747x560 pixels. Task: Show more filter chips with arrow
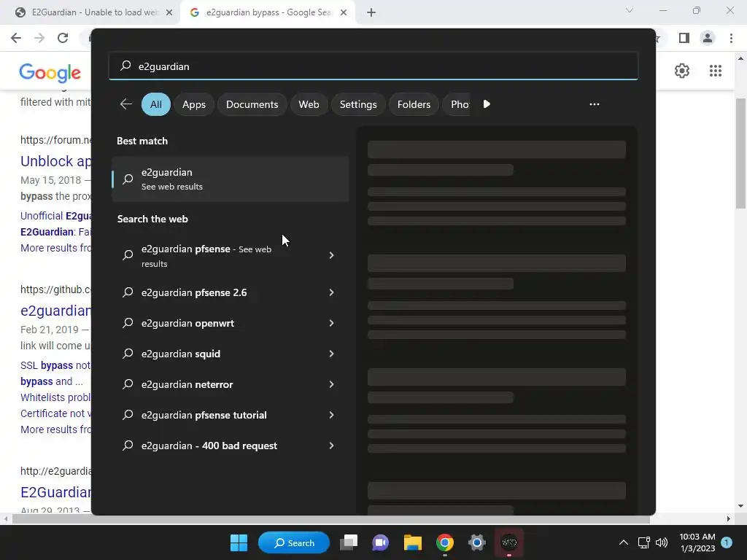click(x=487, y=104)
